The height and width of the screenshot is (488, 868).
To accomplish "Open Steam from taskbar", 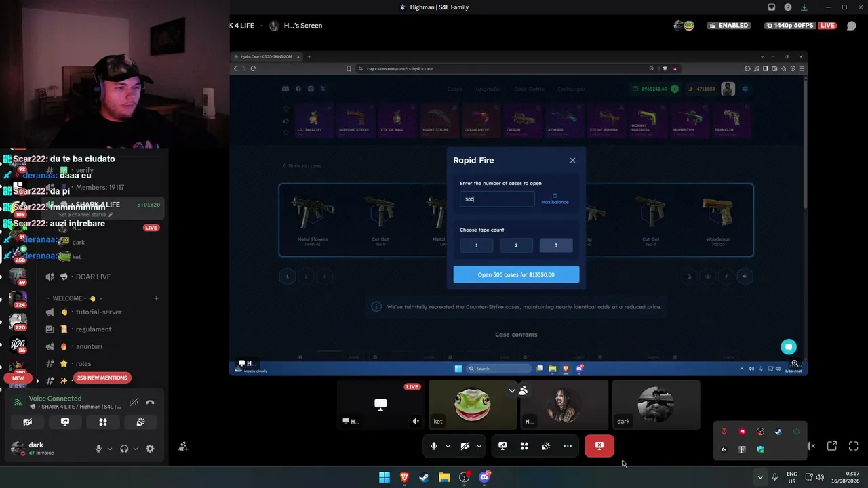I will click(x=424, y=477).
